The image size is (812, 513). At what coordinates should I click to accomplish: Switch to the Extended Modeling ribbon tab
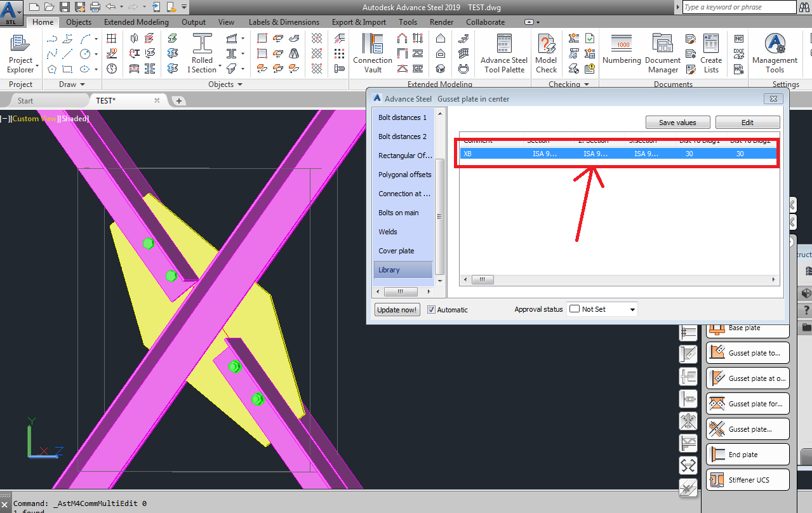pos(136,22)
